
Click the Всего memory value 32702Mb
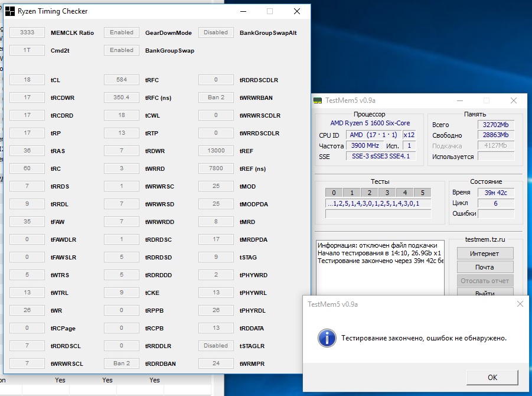tap(496, 125)
